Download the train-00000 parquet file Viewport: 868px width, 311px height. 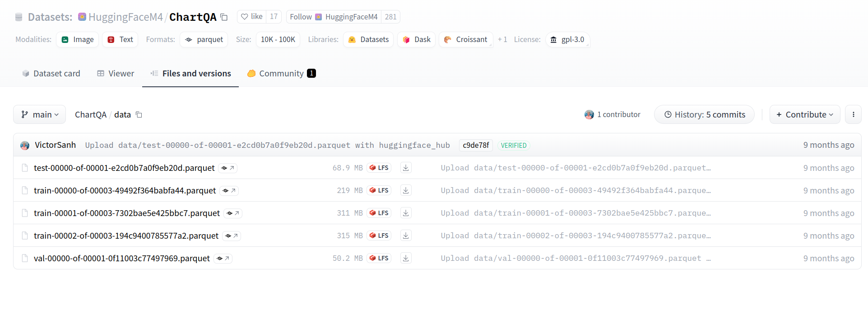tap(406, 190)
